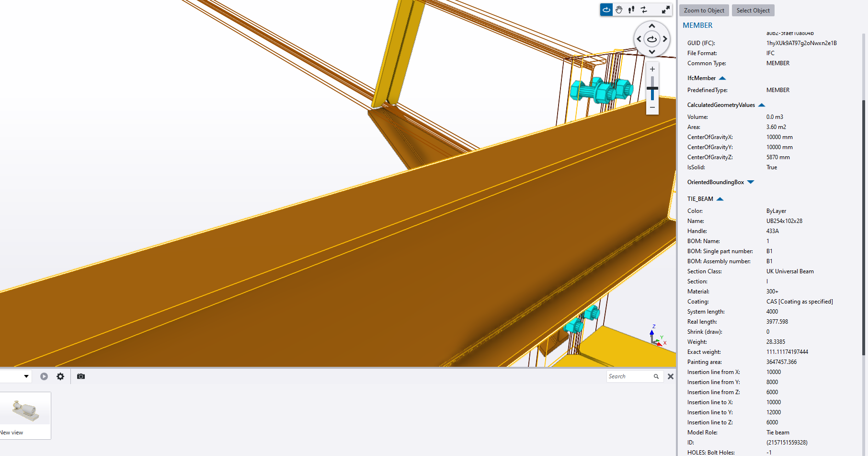Screen dimensions: 868x456
Task: Click the IsSolid value True
Action: (772, 167)
